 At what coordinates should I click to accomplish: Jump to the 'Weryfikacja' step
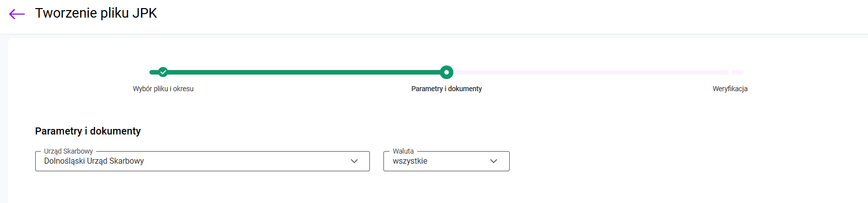730,89
